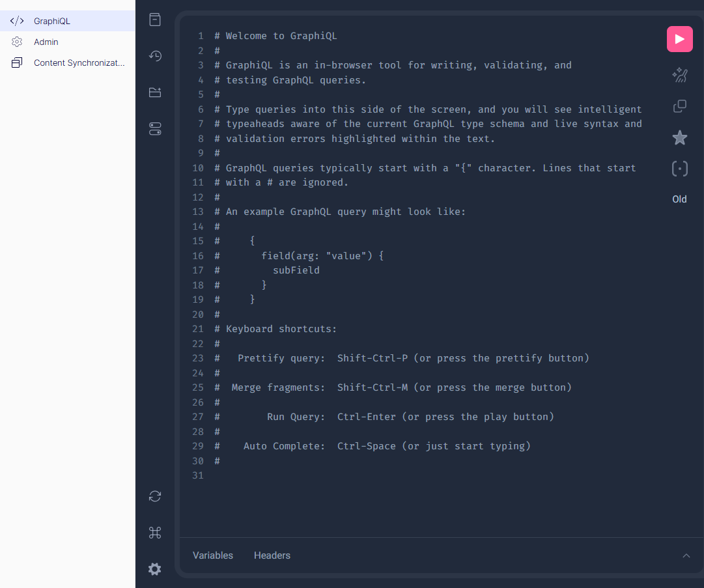Click the Content Synchronization stack icon

pos(17,63)
